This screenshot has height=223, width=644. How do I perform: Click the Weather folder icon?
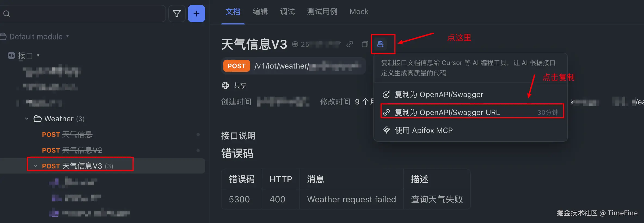(37, 119)
